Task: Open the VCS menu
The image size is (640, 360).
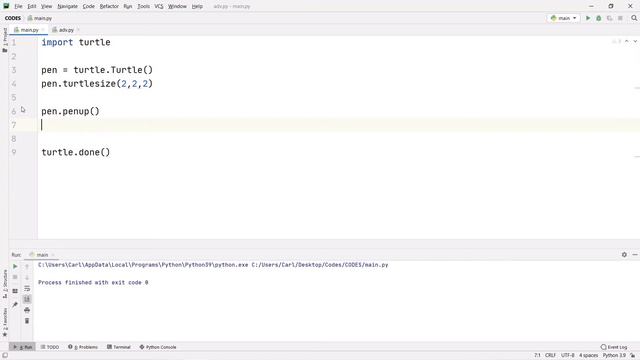Action: coord(159,6)
